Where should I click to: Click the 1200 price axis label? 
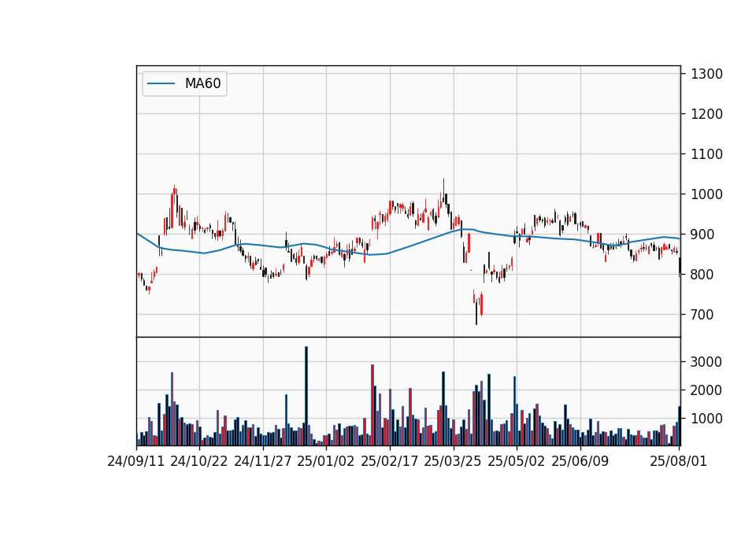click(x=706, y=113)
